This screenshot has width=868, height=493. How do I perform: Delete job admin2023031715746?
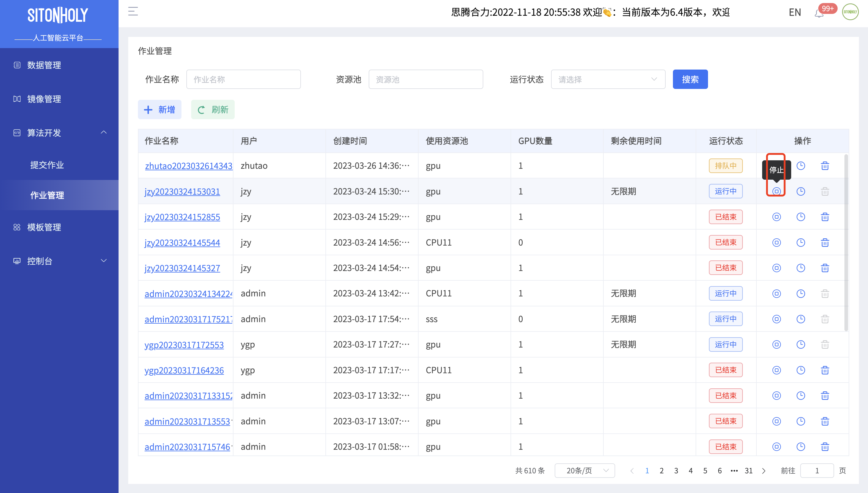[x=825, y=447]
